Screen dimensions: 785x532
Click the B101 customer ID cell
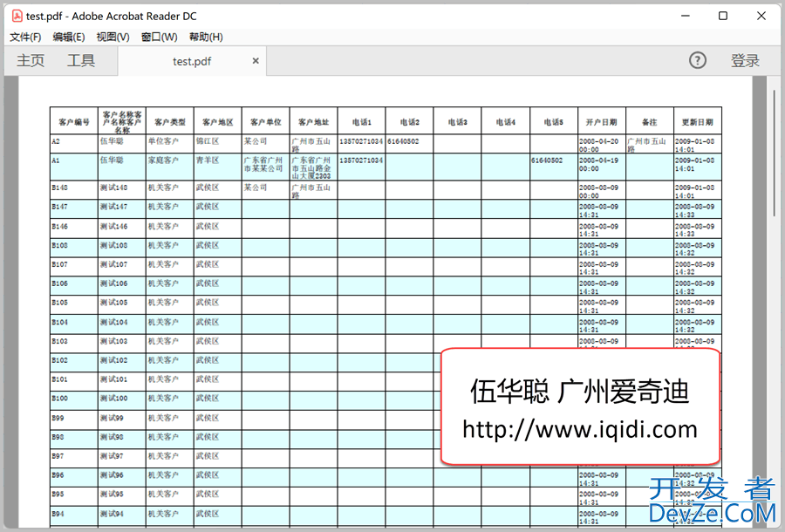click(x=74, y=381)
